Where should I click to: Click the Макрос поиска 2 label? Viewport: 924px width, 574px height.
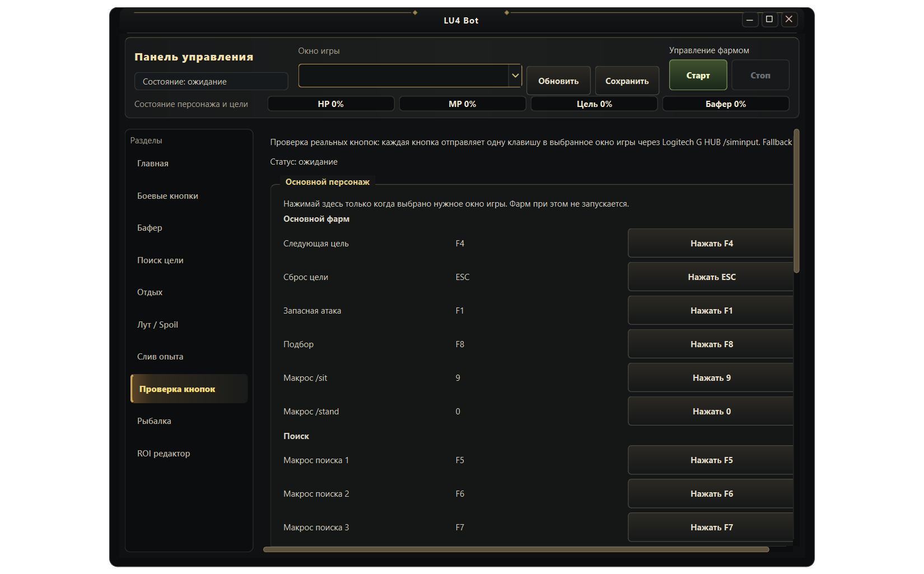pyautogui.click(x=316, y=494)
